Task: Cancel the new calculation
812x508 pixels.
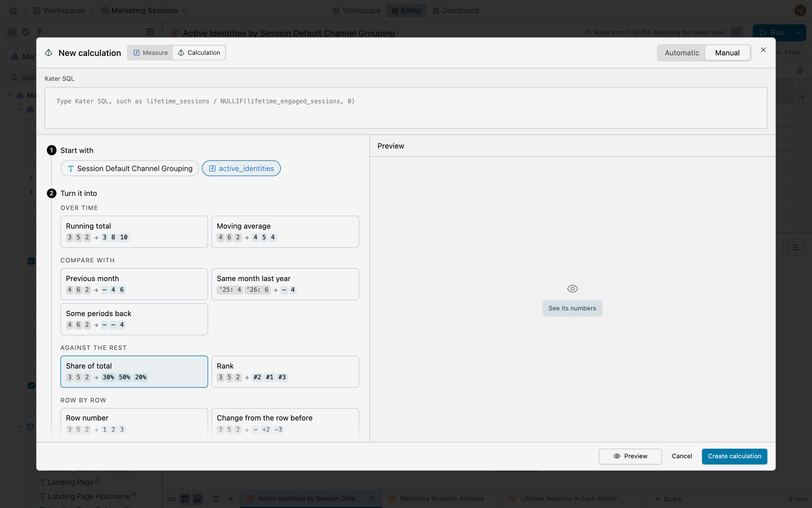Action: 682,457
